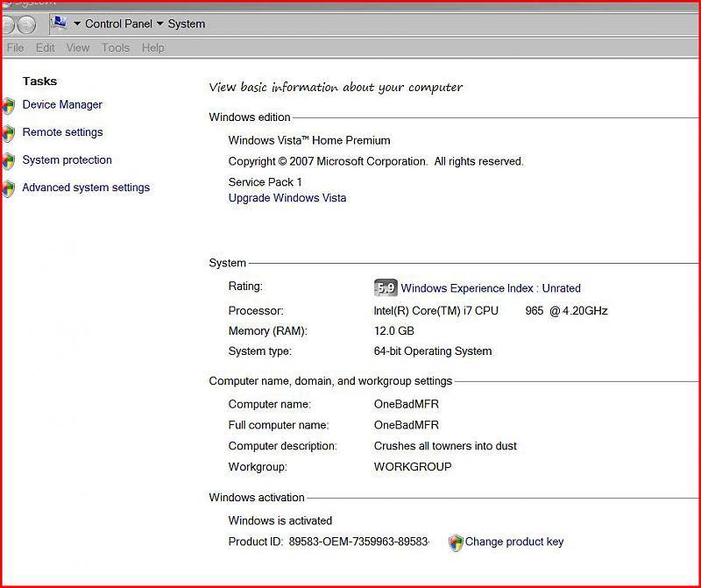701x588 pixels.
Task: Go forward with the navigation arrow button
Action: click(x=27, y=25)
